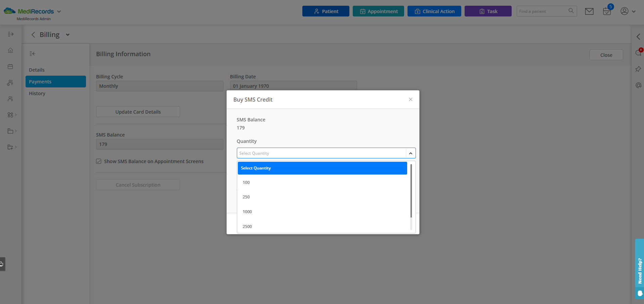Expand the user account dropdown chevron

click(634, 11)
